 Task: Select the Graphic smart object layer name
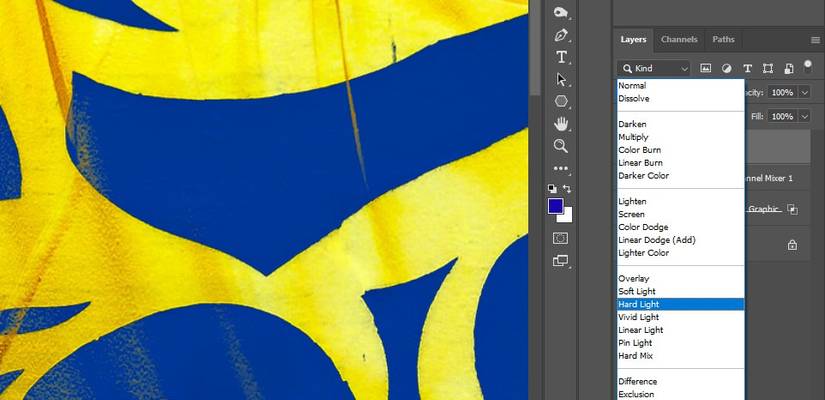[763, 209]
